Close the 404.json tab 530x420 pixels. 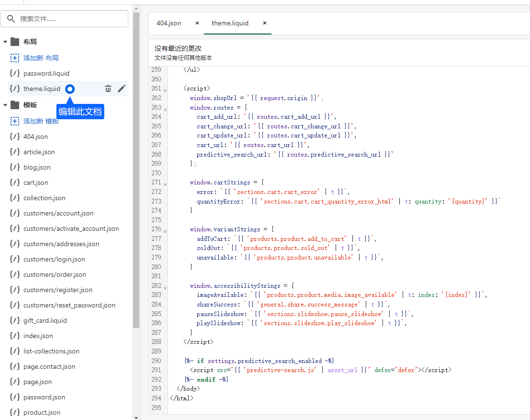click(x=197, y=23)
